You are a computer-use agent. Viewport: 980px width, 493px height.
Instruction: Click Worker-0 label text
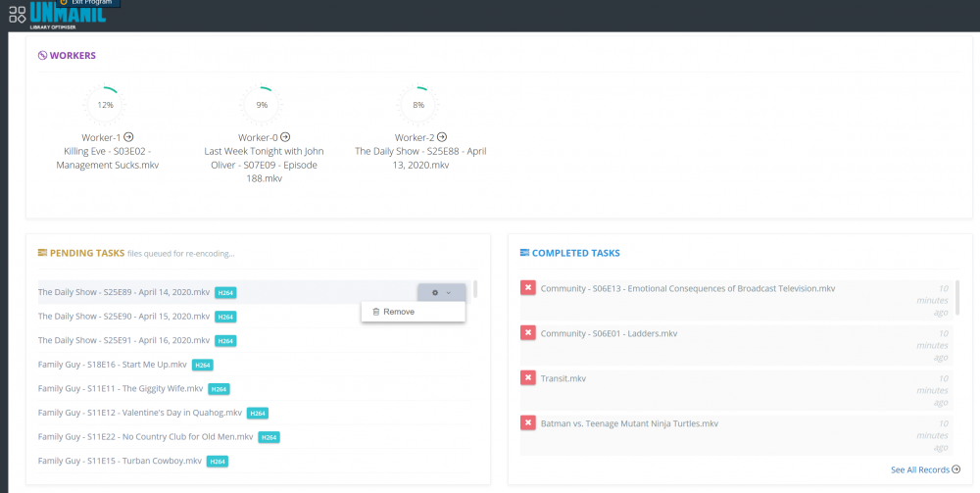point(258,137)
